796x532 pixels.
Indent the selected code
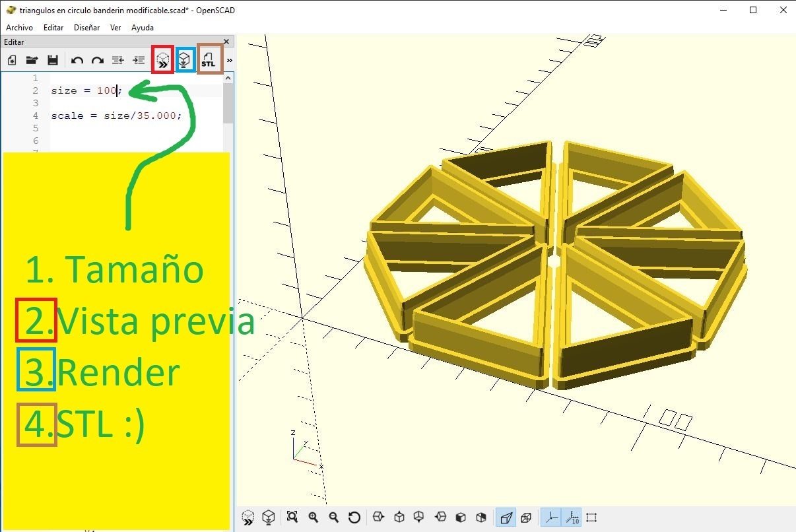139,60
